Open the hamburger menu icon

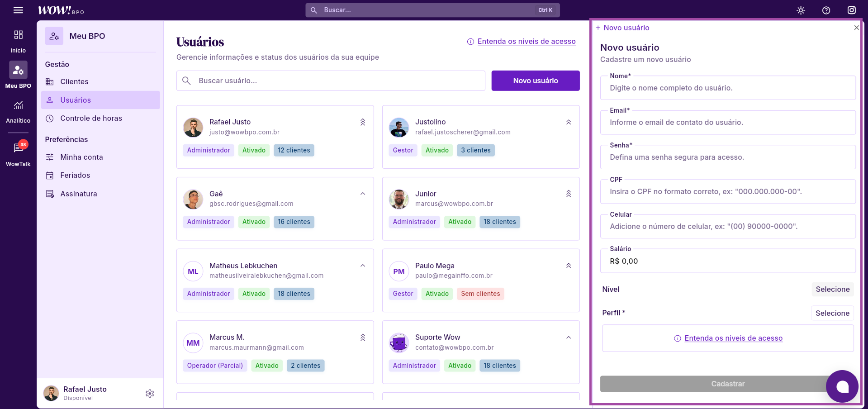click(18, 10)
